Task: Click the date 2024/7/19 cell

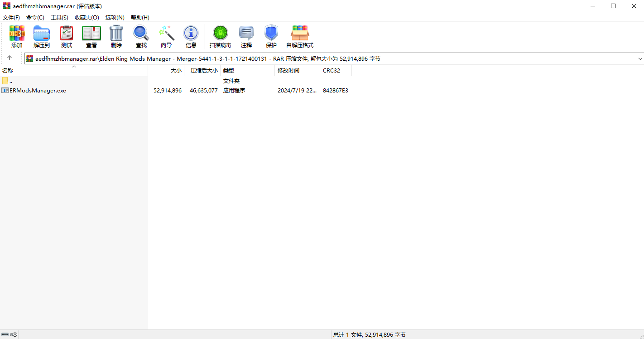Action: pos(297,90)
